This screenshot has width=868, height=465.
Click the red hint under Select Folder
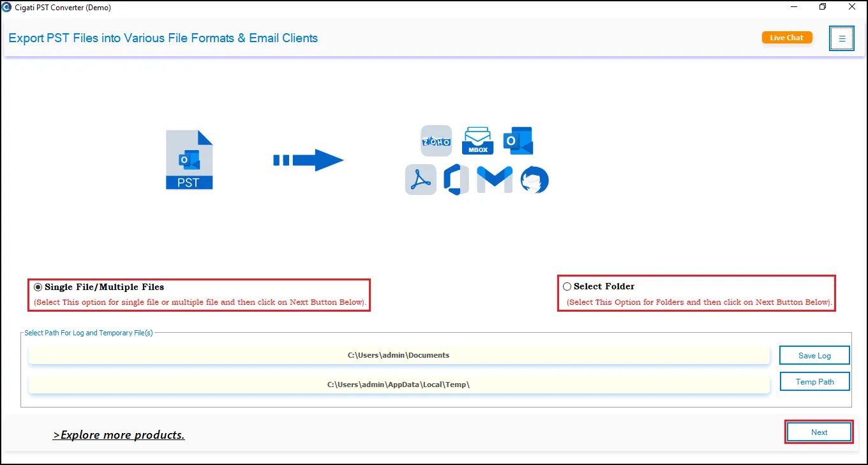[699, 302]
